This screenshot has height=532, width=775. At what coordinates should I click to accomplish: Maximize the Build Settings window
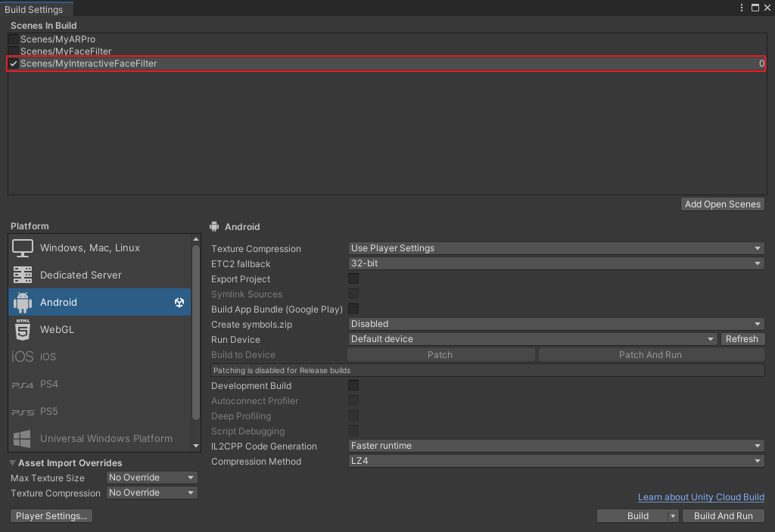click(755, 8)
